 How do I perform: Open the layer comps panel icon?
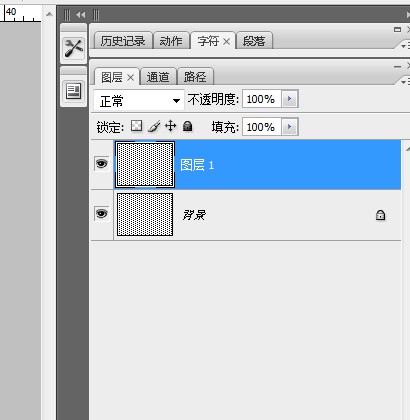click(x=74, y=91)
